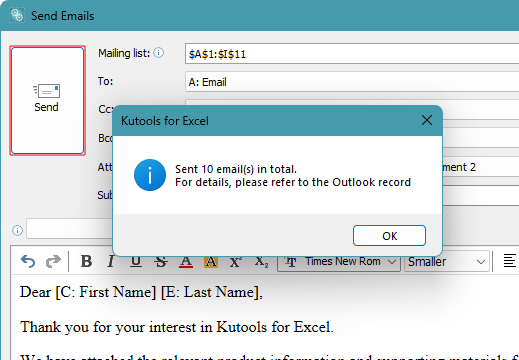
Task: Open the Times New Roman font dropdown
Action: (x=339, y=262)
